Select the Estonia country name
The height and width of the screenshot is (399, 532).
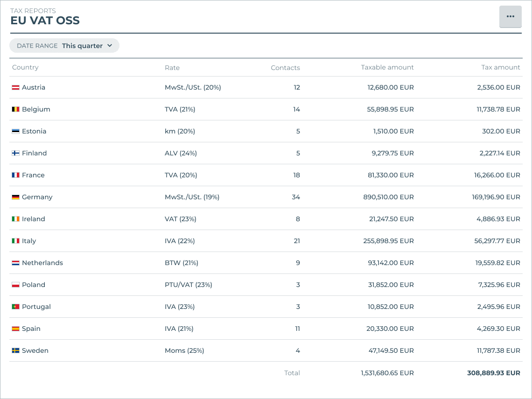coord(34,131)
